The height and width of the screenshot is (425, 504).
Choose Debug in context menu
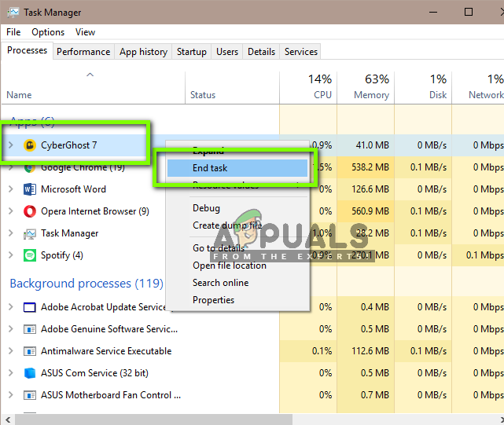click(237, 208)
